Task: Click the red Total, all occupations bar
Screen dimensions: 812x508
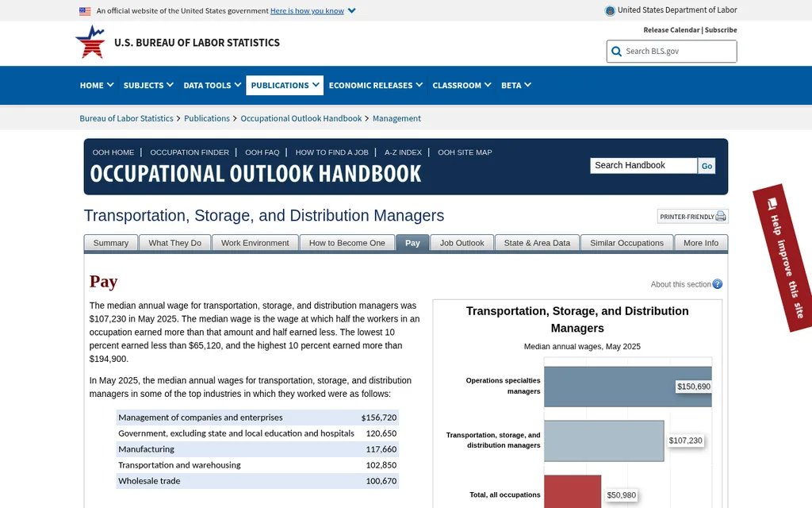Action: tap(573, 491)
